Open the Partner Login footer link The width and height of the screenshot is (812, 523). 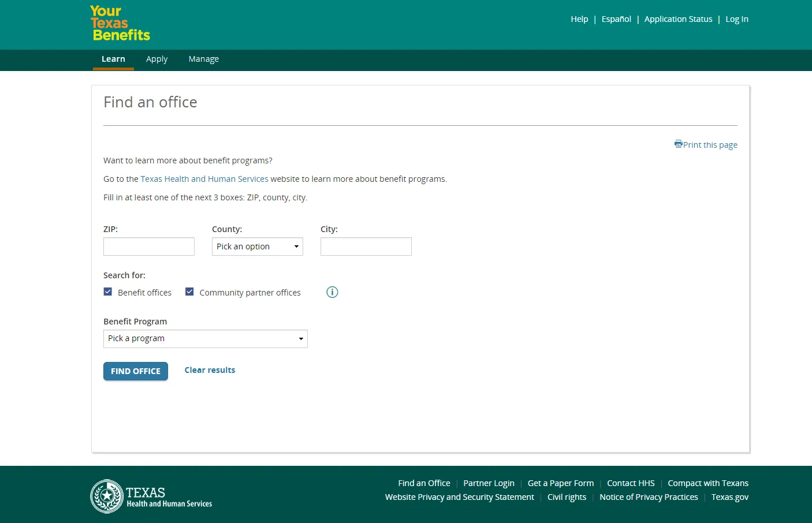(489, 483)
